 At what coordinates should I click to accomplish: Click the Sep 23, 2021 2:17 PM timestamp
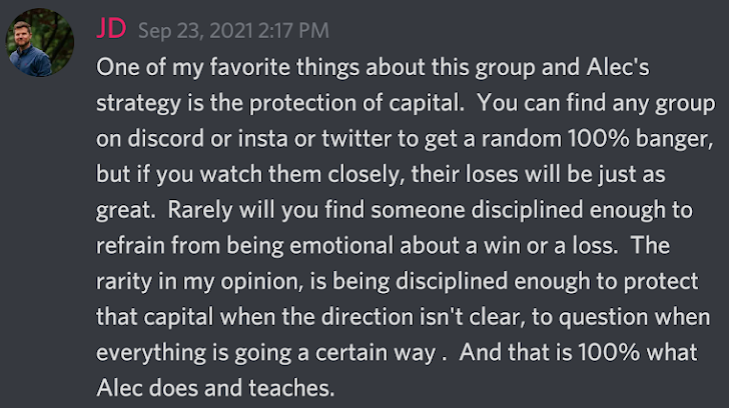[x=233, y=31]
